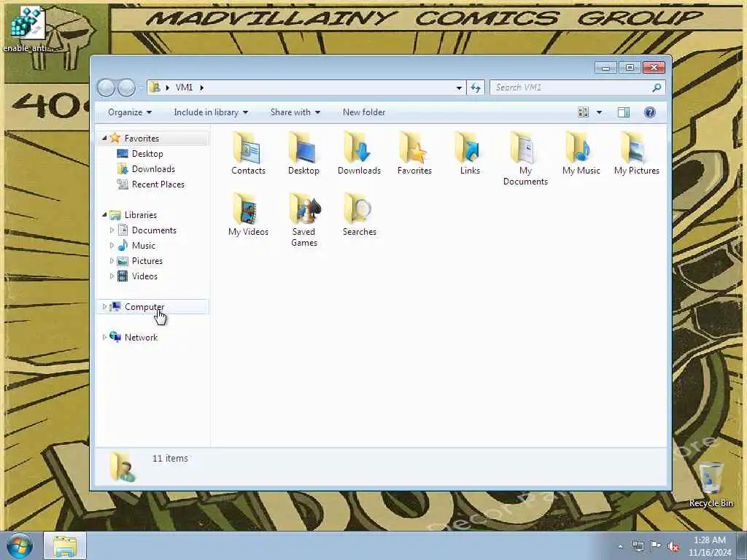Expand the Network tree node
747x560 pixels.
[104, 337]
